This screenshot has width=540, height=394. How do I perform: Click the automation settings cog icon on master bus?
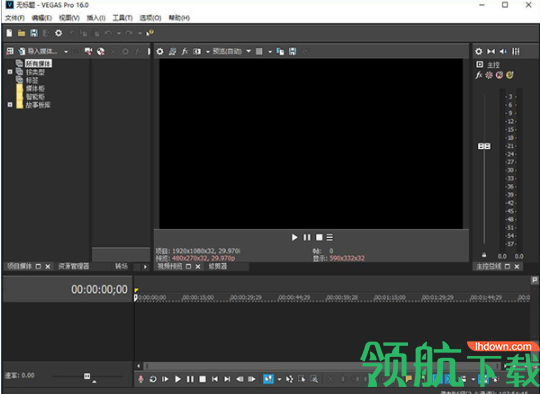tap(489, 75)
